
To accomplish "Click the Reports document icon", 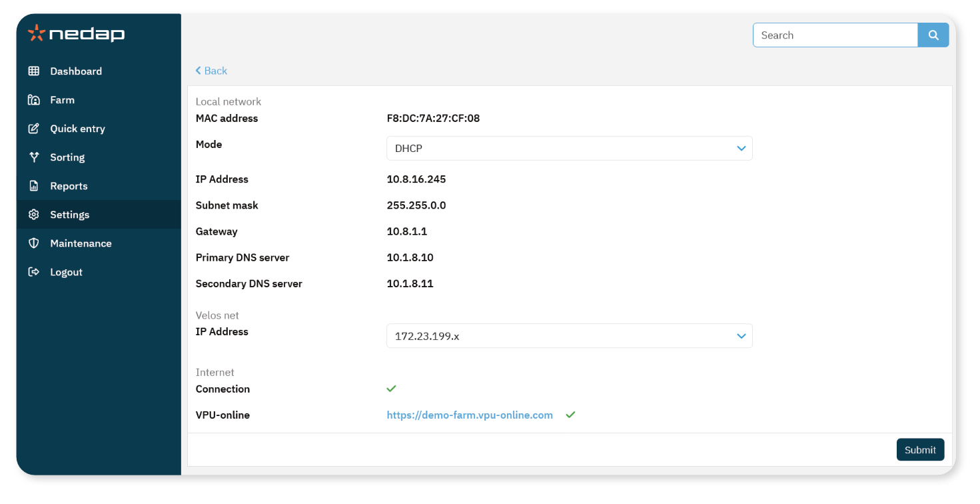I will (34, 186).
